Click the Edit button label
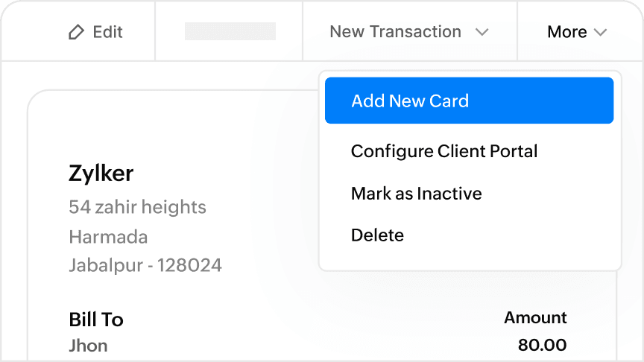 point(108,32)
